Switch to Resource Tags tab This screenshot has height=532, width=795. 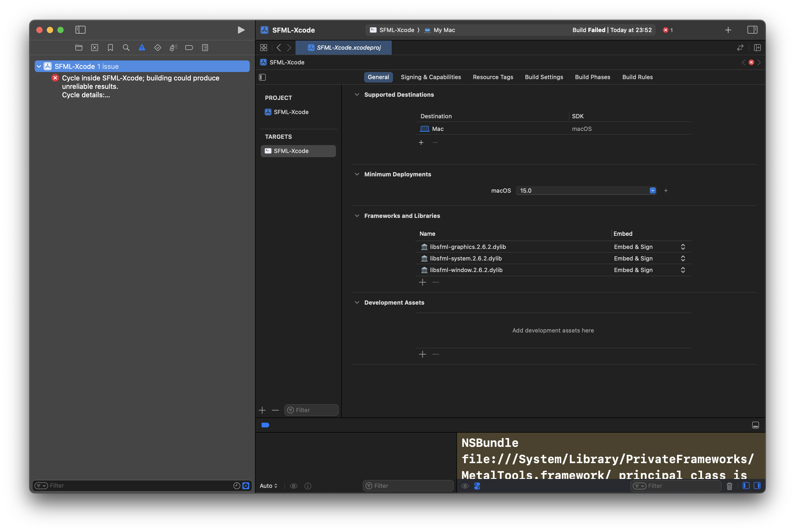click(x=493, y=77)
